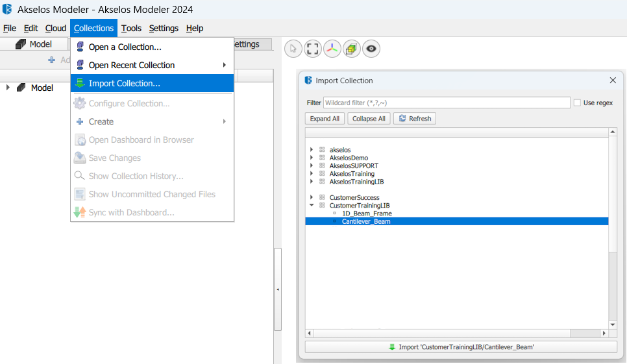Collapse the CustomerTrainingLIB node
Image resolution: width=627 pixels, height=364 pixels.
pos(312,205)
